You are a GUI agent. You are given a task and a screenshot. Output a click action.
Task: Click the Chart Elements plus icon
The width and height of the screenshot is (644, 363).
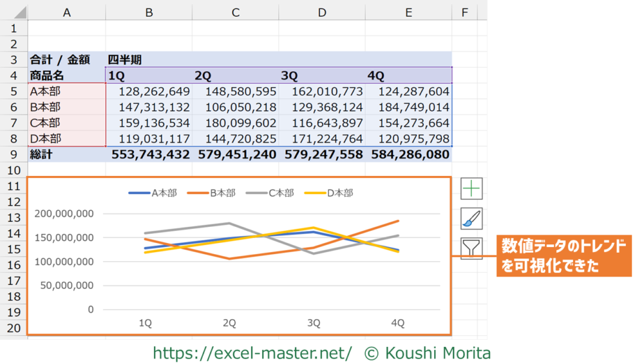point(471,188)
